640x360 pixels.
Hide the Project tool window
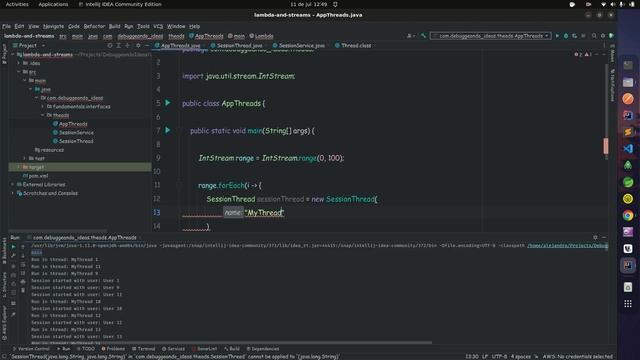pos(147,45)
